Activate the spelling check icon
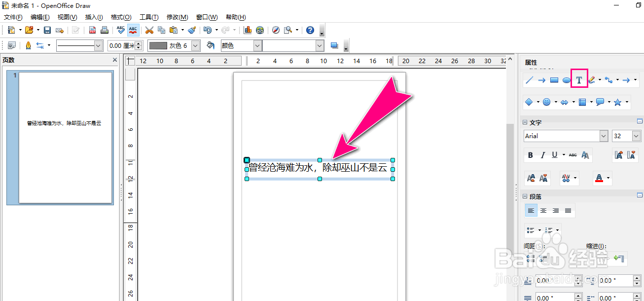 click(120, 30)
